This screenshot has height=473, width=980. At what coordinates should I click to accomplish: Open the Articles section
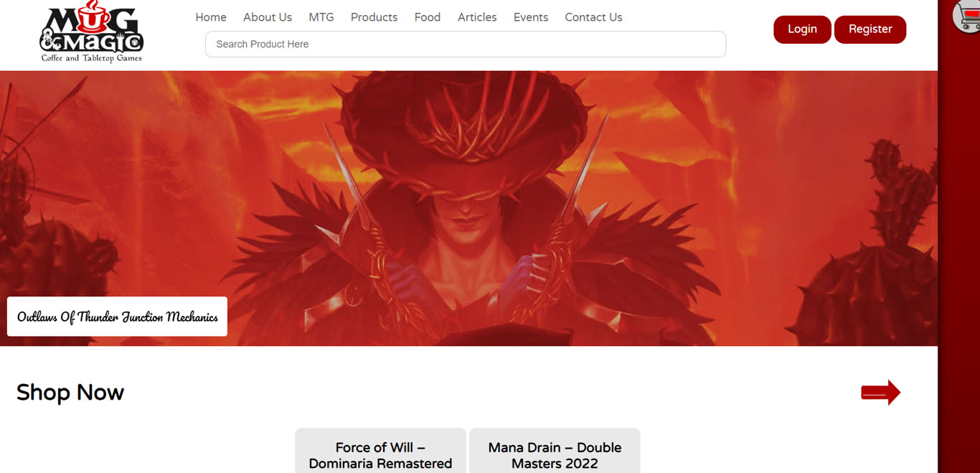click(x=476, y=17)
